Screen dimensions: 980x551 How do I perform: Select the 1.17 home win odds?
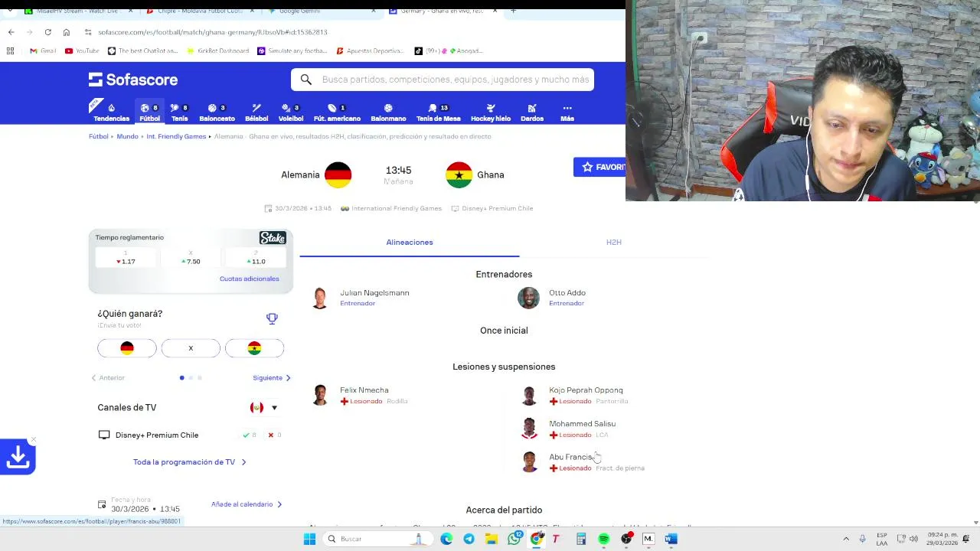[x=126, y=258]
